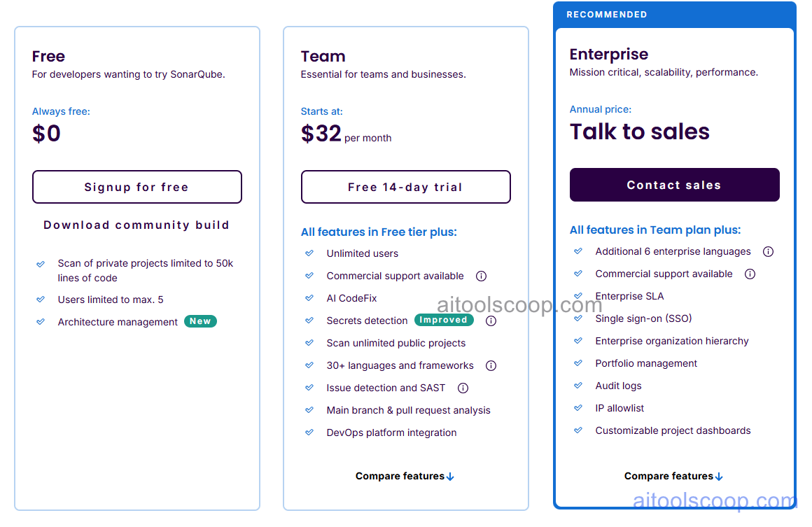
Task: Click info icon next to Issue detection and SAST
Action: (x=463, y=388)
